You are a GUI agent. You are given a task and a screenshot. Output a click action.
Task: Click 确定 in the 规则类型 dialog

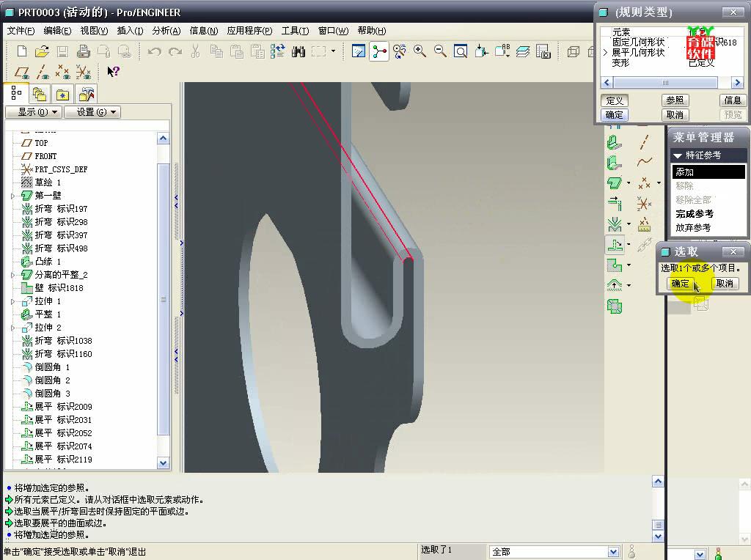coord(615,115)
